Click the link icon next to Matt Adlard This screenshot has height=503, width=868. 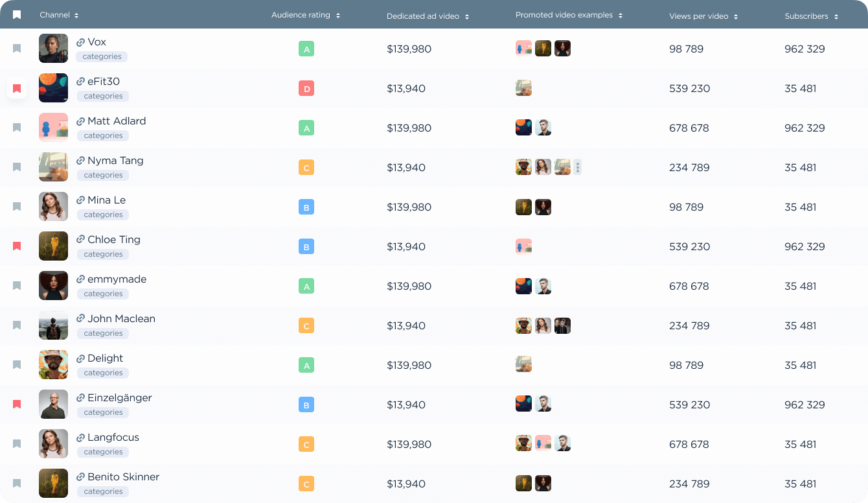click(x=80, y=121)
